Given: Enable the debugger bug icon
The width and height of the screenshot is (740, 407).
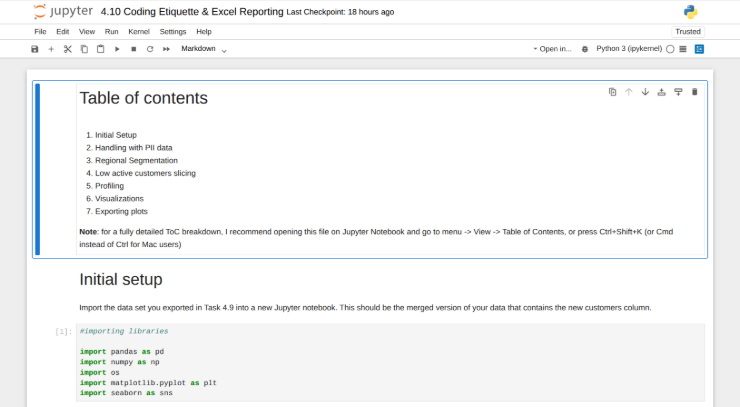Looking at the screenshot, I should 585,49.
